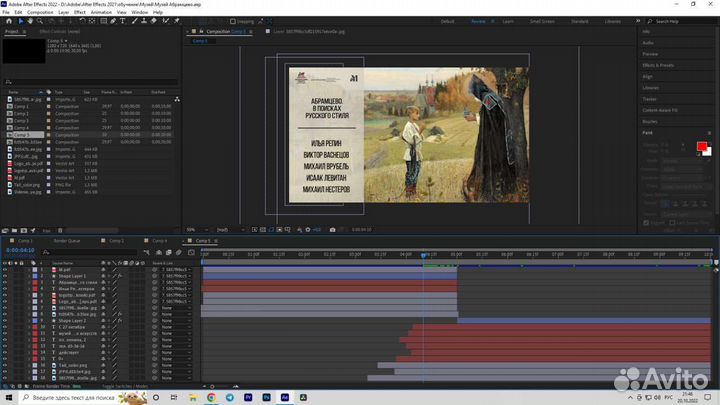Open the Composition menu
The width and height of the screenshot is (720, 405).
point(40,12)
